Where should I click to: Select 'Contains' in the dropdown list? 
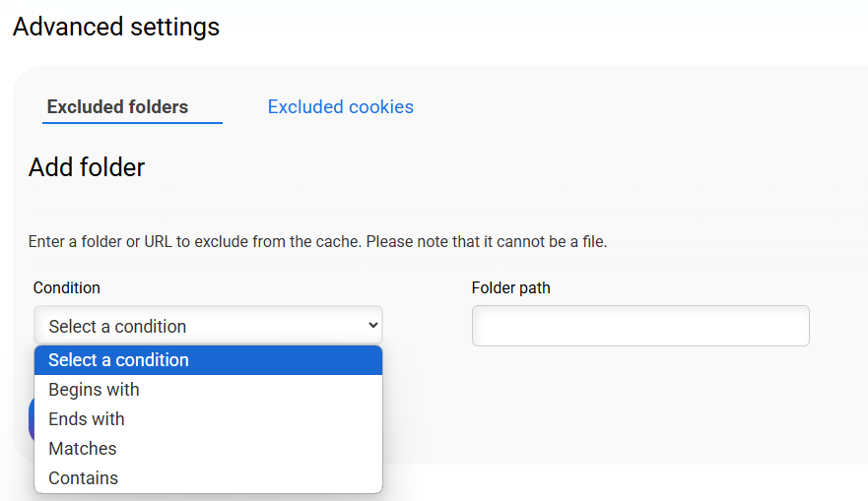[x=83, y=478]
